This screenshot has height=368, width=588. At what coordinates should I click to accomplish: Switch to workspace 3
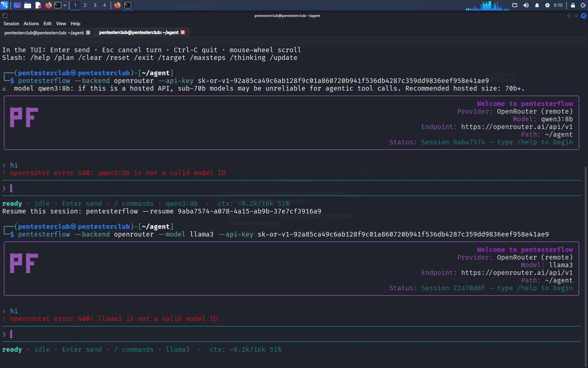coord(95,5)
